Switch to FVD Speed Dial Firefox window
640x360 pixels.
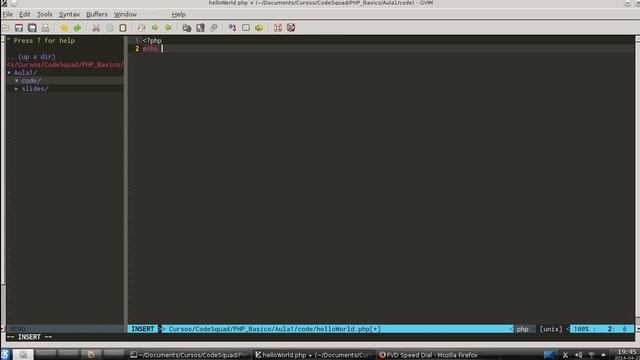[429, 355]
